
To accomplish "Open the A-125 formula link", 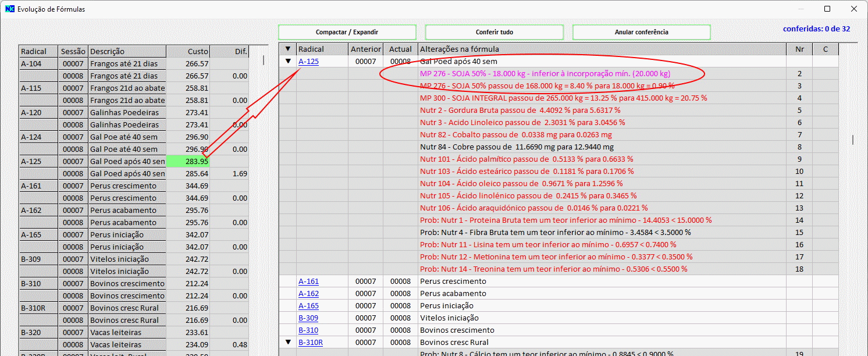I will point(308,61).
